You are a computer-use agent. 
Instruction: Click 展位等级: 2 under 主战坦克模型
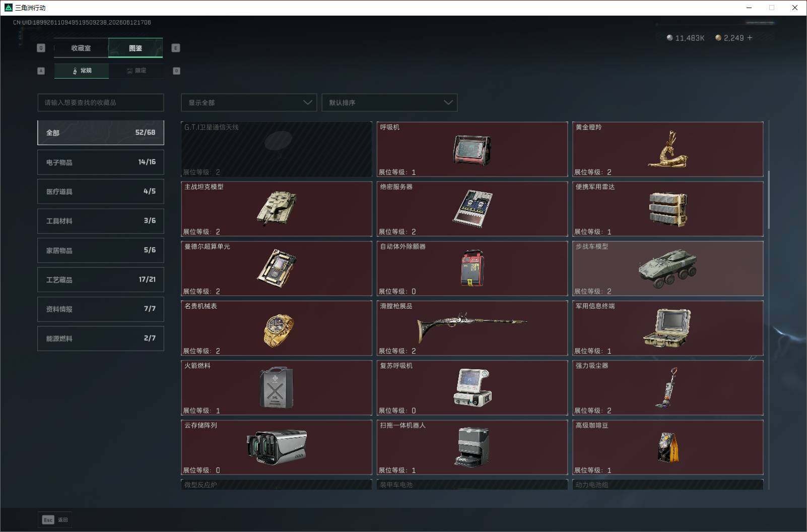201,232
